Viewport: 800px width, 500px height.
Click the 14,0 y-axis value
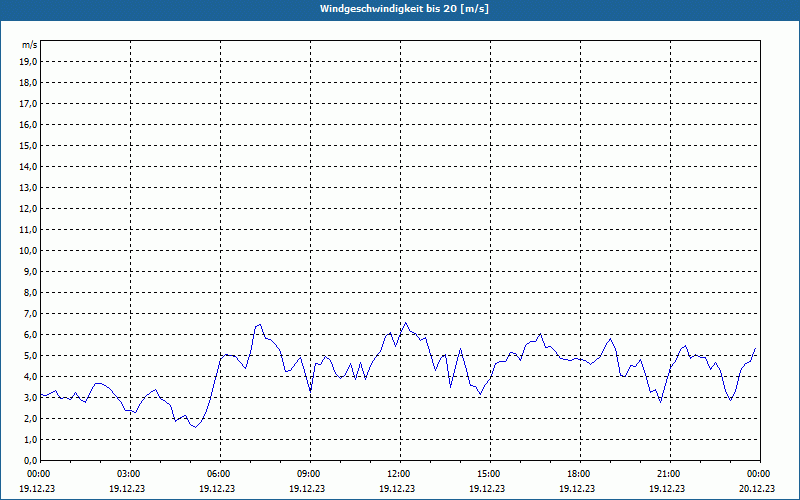tap(28, 166)
